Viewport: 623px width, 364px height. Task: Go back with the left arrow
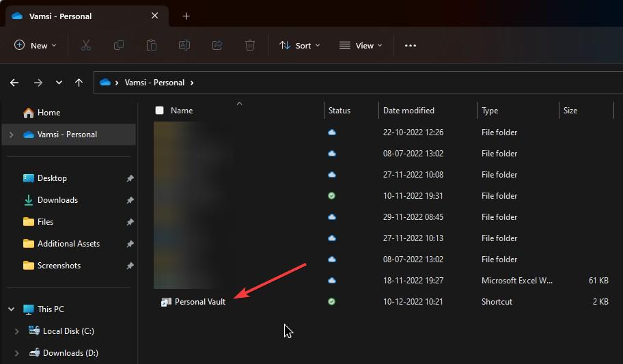coord(14,83)
